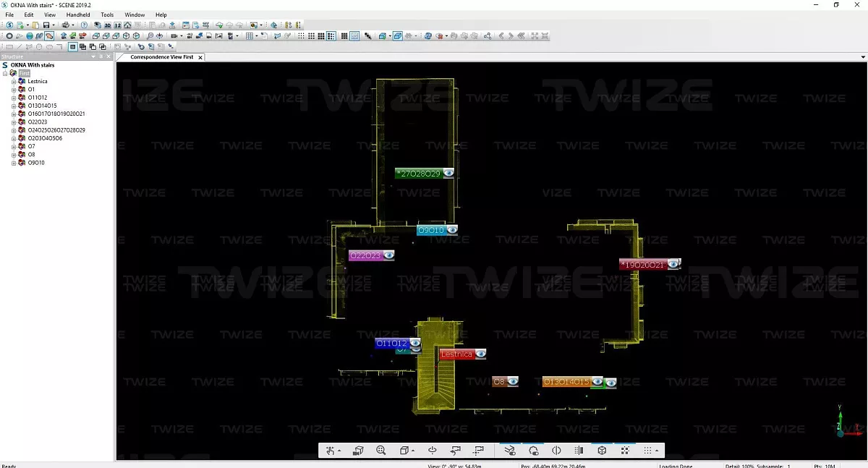Click the Save icon in the top toolbar

(x=46, y=25)
